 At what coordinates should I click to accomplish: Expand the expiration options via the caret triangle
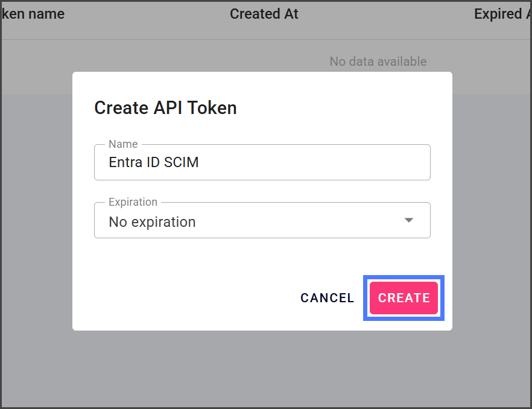409,221
